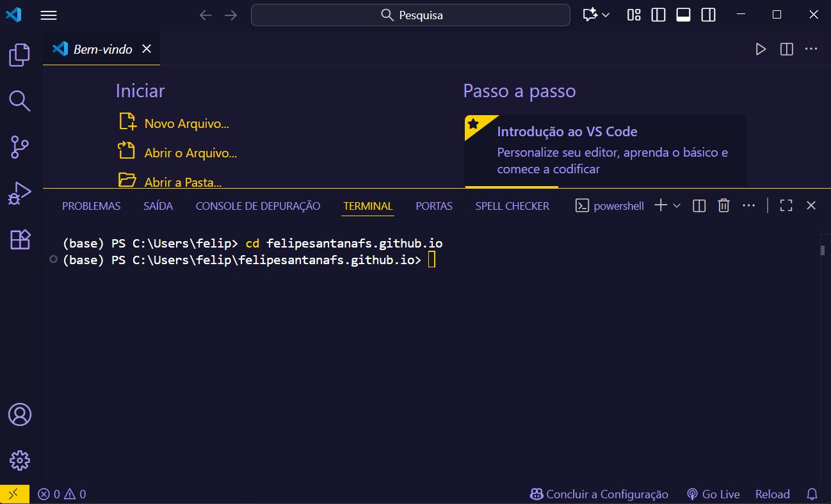Toggle the primary sidebar visibility
The height and width of the screenshot is (504, 831).
[x=658, y=14]
